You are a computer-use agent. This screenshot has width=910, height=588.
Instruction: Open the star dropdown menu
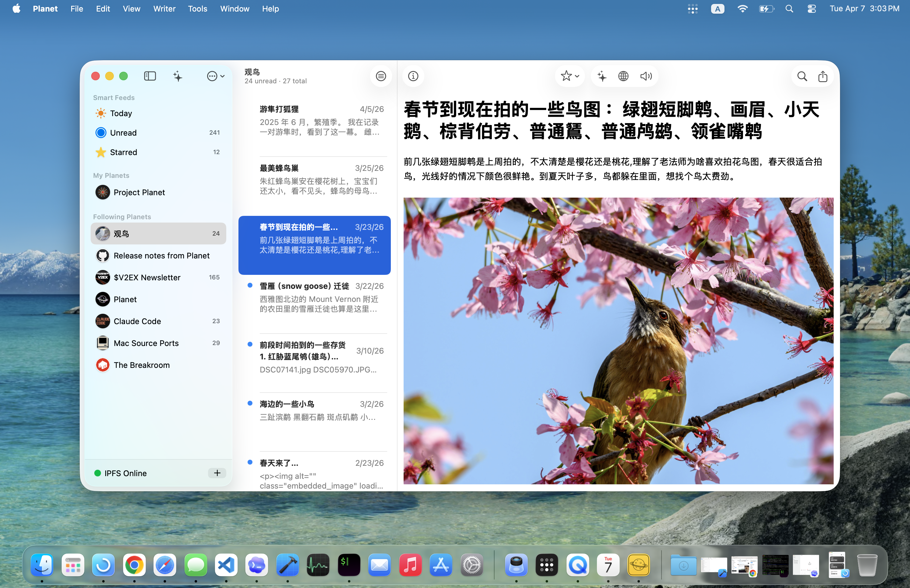[570, 76]
